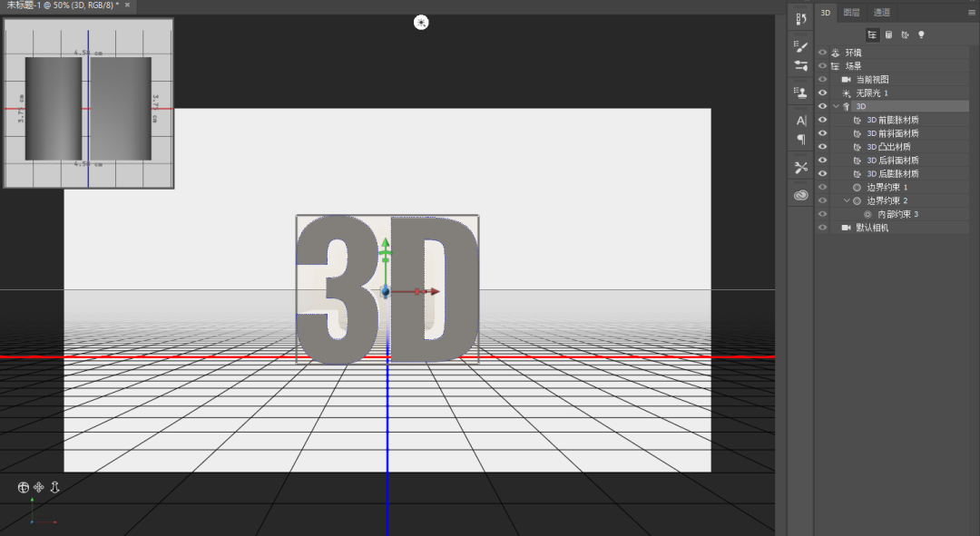The image size is (980, 536).
Task: Click the blue center of 3D gizmo
Action: pyautogui.click(x=385, y=291)
